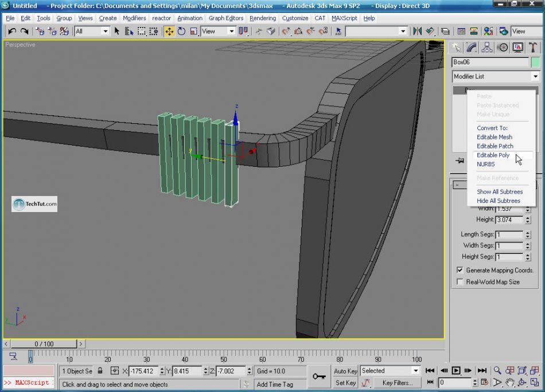Toggle Key Mode icon beside frame field
The height and width of the screenshot is (392, 545).
pos(430,382)
